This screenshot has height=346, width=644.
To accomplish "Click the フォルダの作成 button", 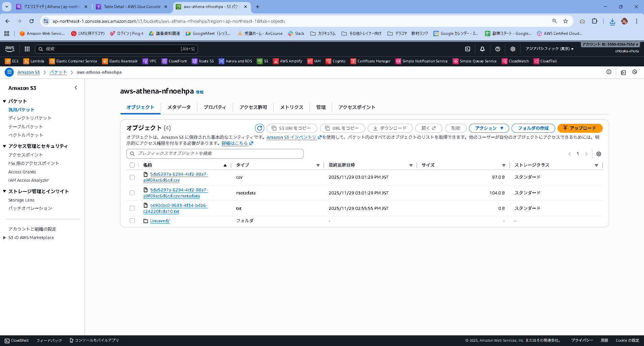I will pos(533,128).
